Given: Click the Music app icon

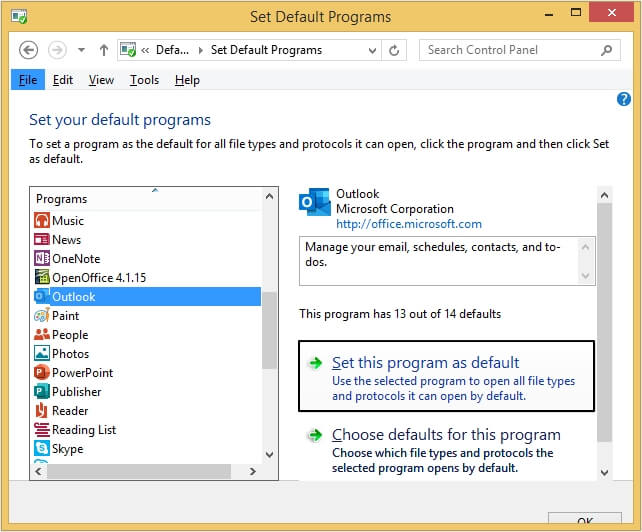Looking at the screenshot, I should 42,221.
